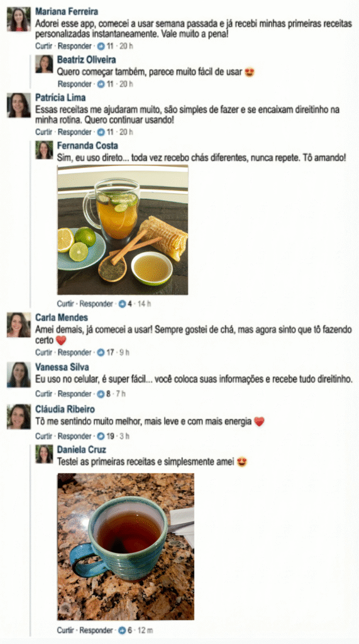Click Responder under Patrícia Lima's comment
Image resolution: width=359 pixels, height=644 pixels.
(74, 132)
